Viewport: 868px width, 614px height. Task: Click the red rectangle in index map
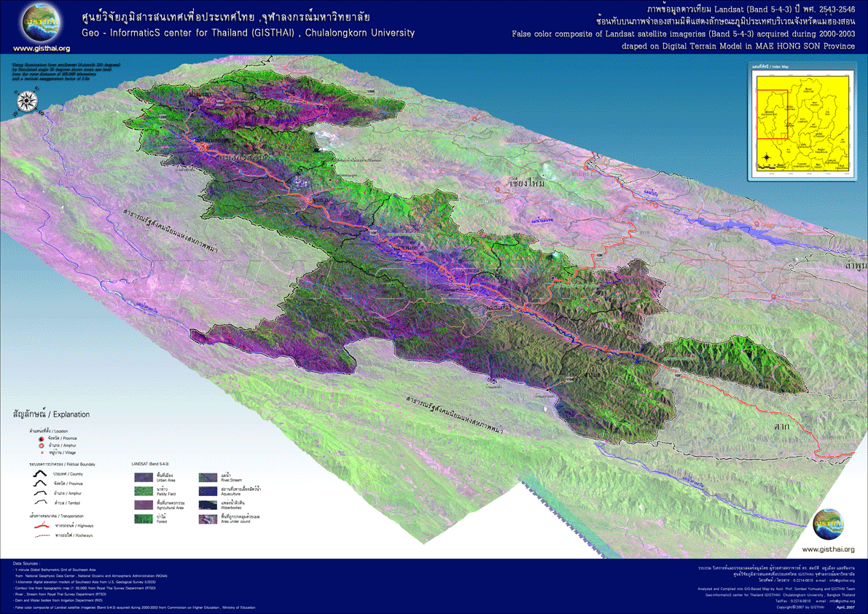click(773, 114)
